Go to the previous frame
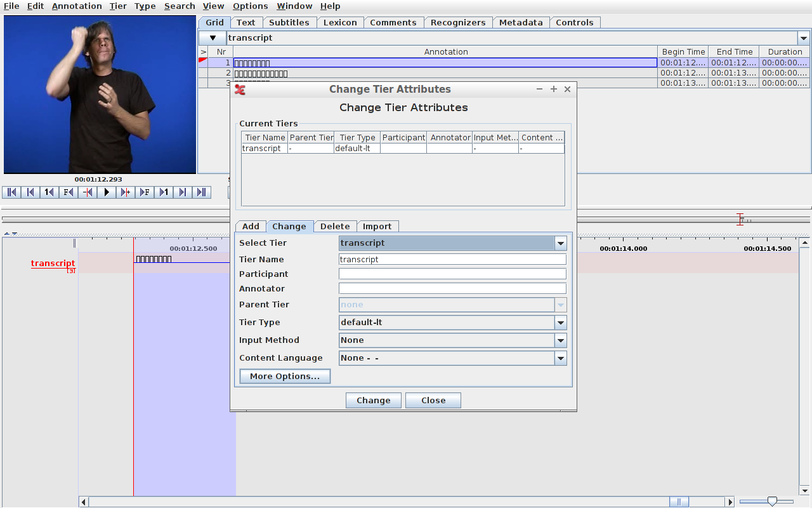The image size is (812, 508). point(69,192)
